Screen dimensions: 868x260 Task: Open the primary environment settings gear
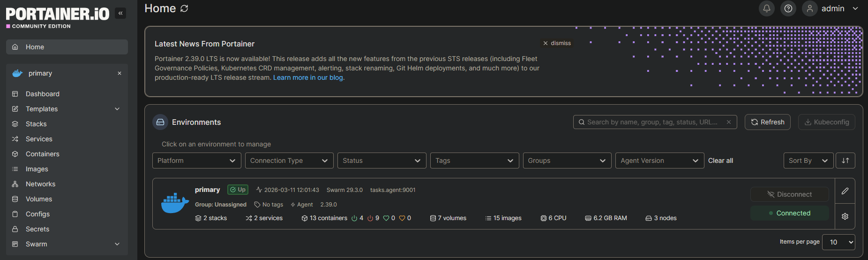(845, 216)
